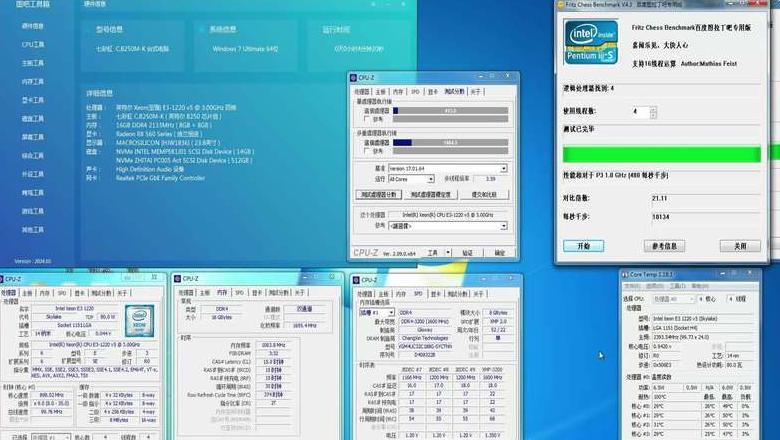Click the single-thread 这个处理器 score bar in CPU-Z

click(x=451, y=111)
